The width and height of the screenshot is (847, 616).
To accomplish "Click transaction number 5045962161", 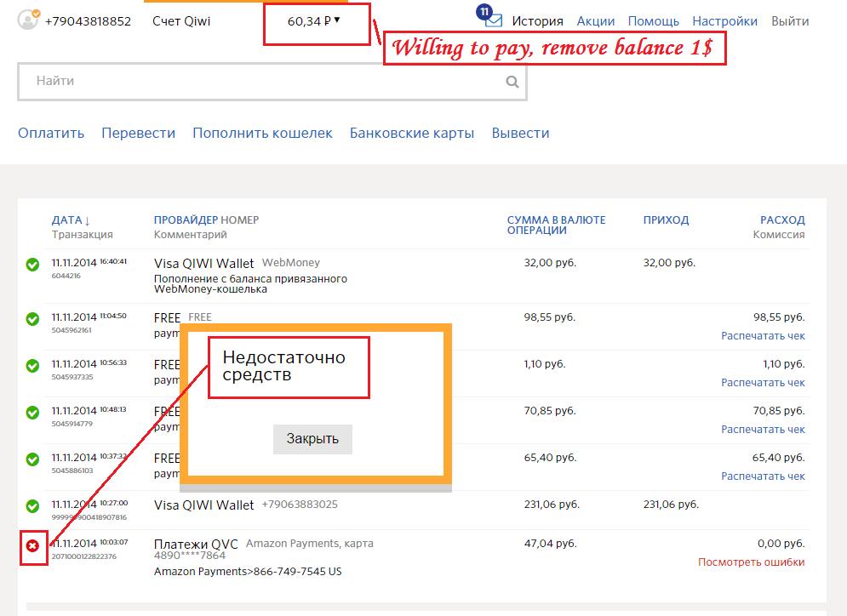I will point(72,330).
